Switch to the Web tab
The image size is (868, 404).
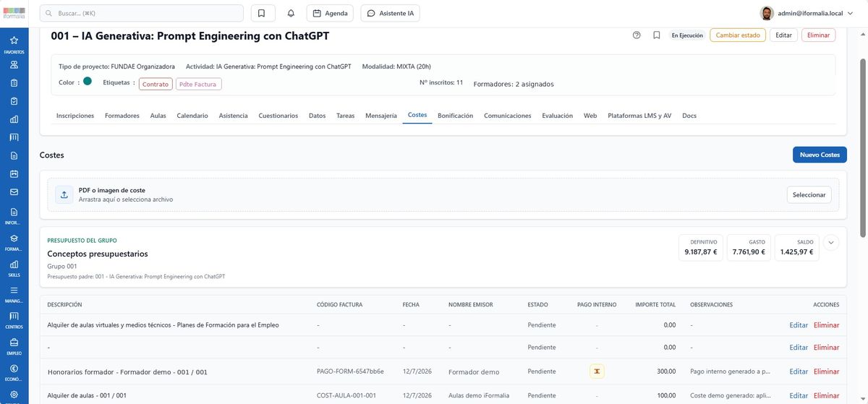pyautogui.click(x=590, y=116)
